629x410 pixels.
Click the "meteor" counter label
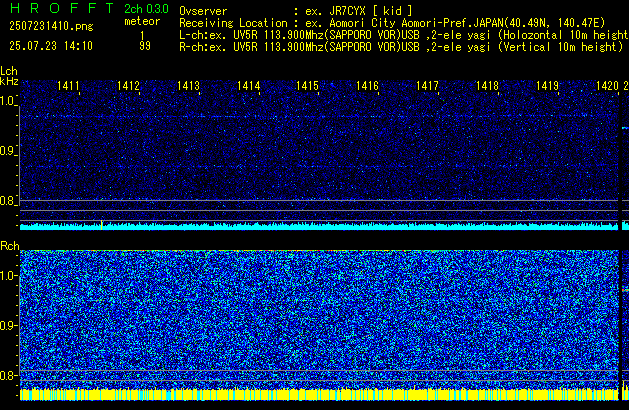point(142,21)
